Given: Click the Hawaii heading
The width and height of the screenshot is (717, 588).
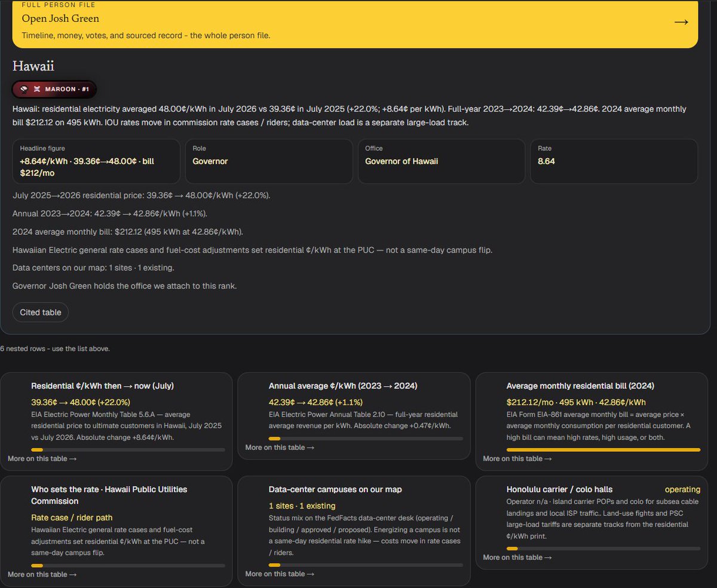Looking at the screenshot, I should click(x=33, y=66).
